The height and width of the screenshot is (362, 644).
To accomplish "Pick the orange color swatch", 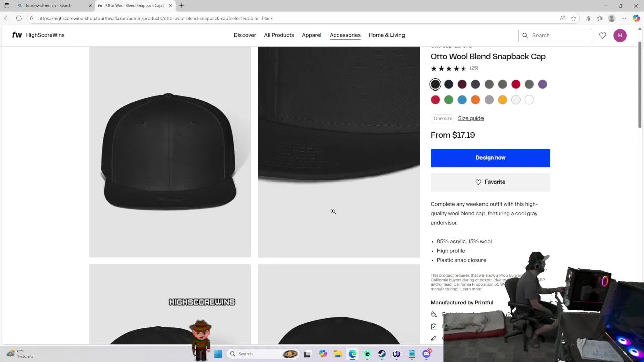I will pos(475,100).
